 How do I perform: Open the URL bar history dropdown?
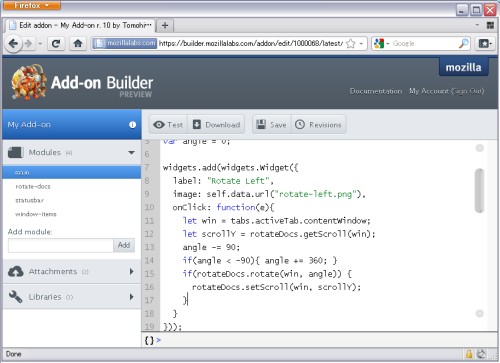(362, 44)
